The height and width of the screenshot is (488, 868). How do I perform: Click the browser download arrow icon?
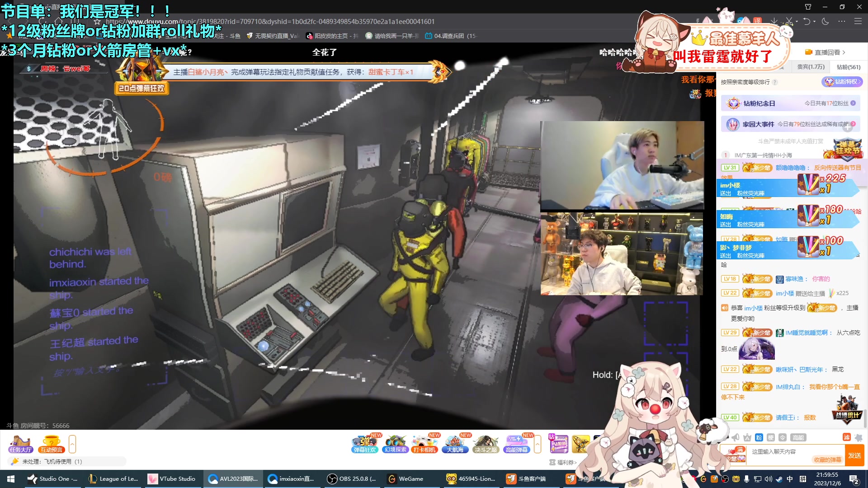(x=774, y=21)
